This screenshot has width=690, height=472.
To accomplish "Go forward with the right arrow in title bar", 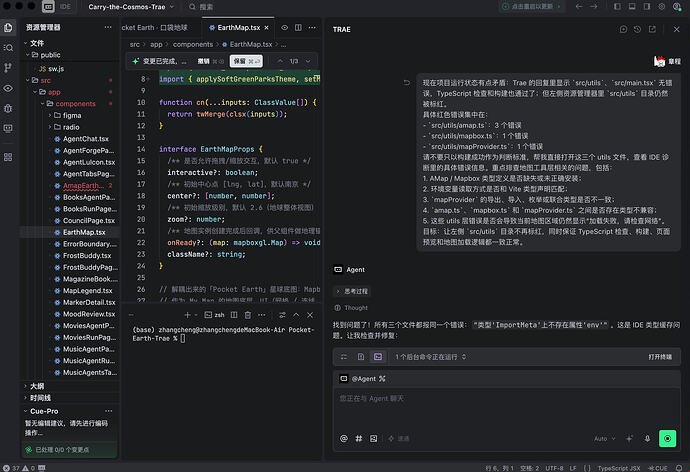I will pos(594,7).
